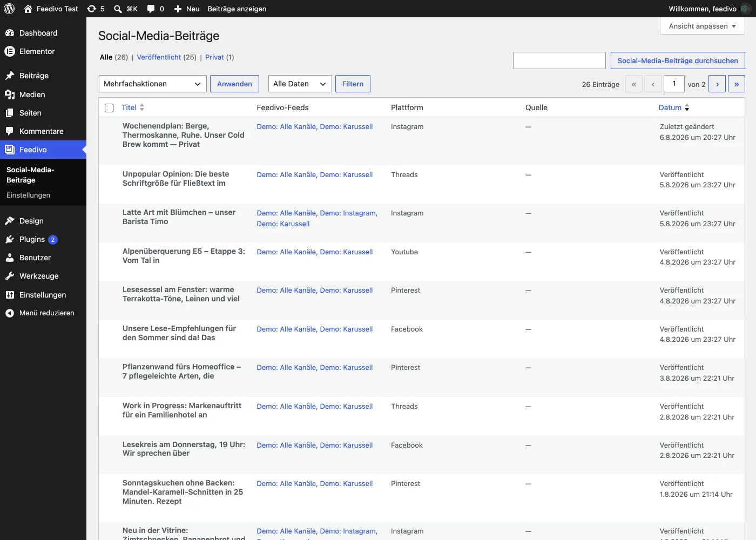Viewport: 756px width, 540px height.
Task: Click the Design paintbrush icon
Action: click(10, 221)
